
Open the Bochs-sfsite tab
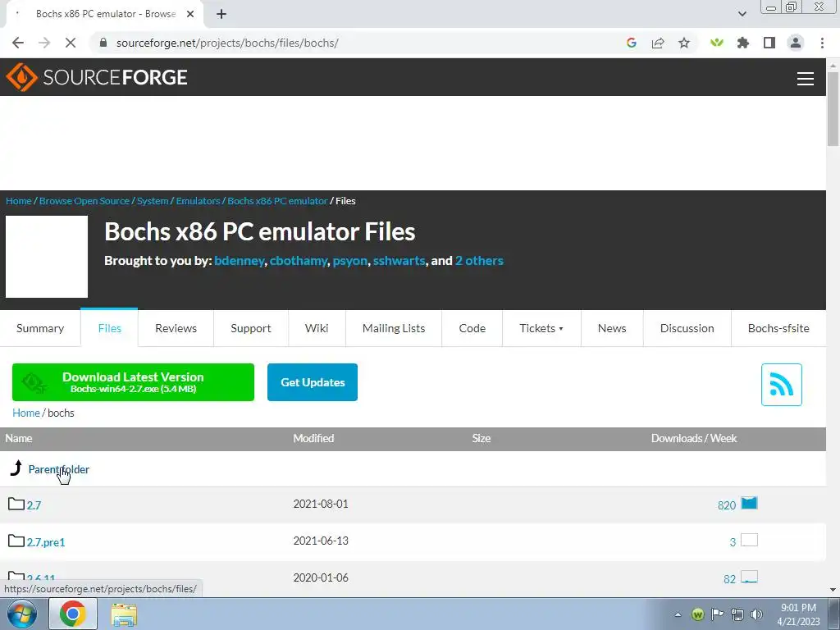point(778,328)
